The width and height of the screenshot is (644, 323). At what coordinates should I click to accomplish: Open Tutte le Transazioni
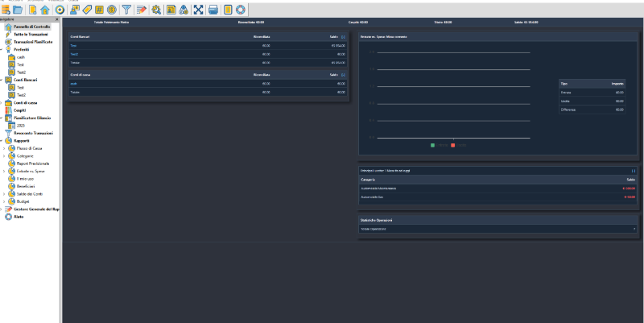31,35
